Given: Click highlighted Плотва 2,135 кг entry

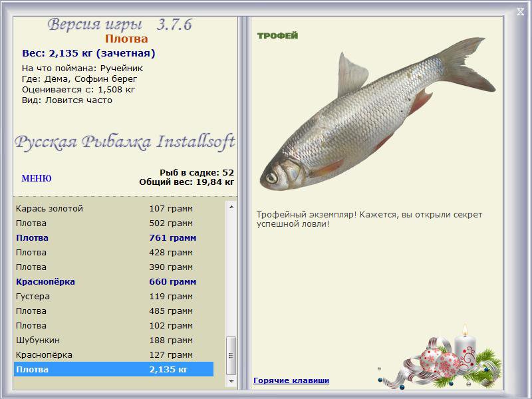Looking at the screenshot, I should click(114, 369).
